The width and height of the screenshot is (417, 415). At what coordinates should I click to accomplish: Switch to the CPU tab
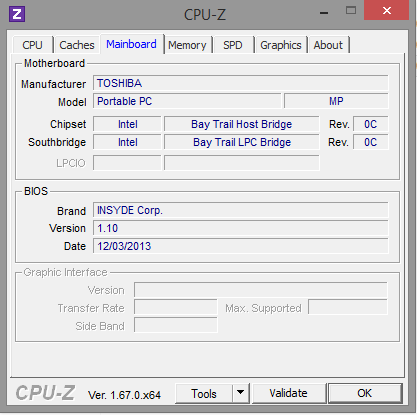click(33, 45)
